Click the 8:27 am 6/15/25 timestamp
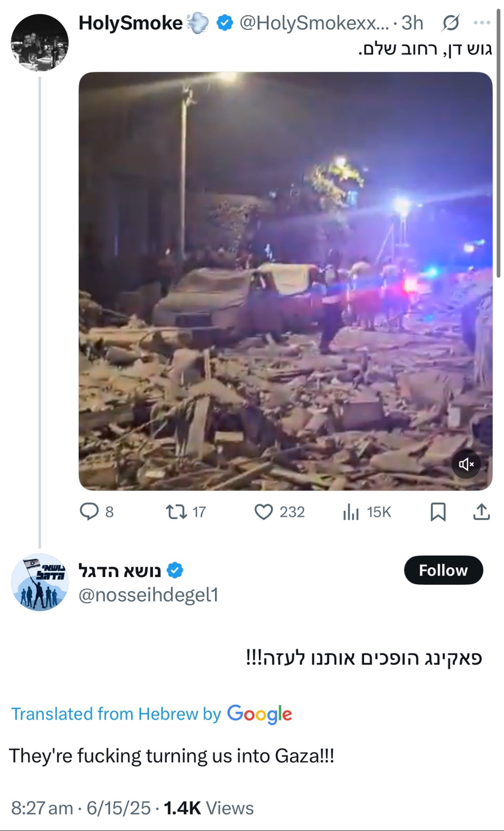This screenshot has width=504, height=831. (x=81, y=808)
